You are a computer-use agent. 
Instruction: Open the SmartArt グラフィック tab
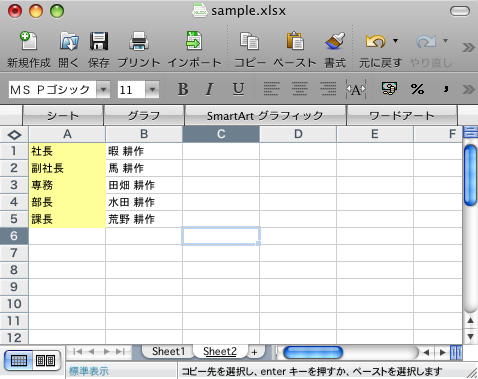(x=265, y=115)
